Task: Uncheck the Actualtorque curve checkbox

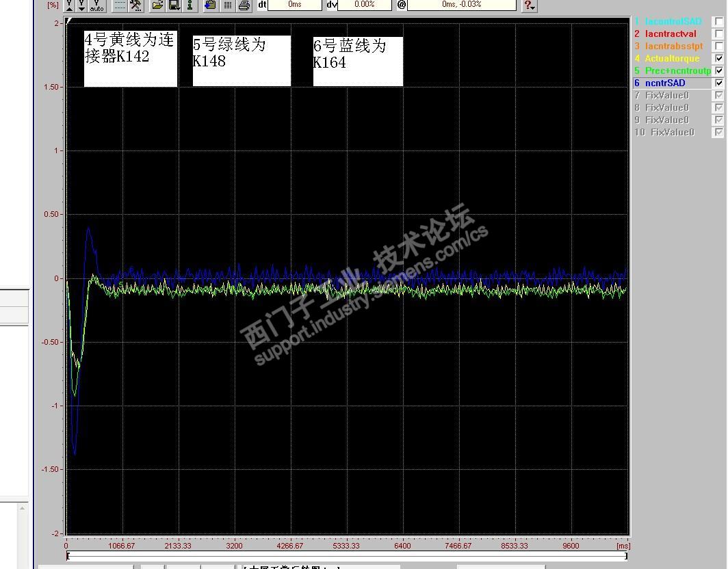Action: (718, 59)
